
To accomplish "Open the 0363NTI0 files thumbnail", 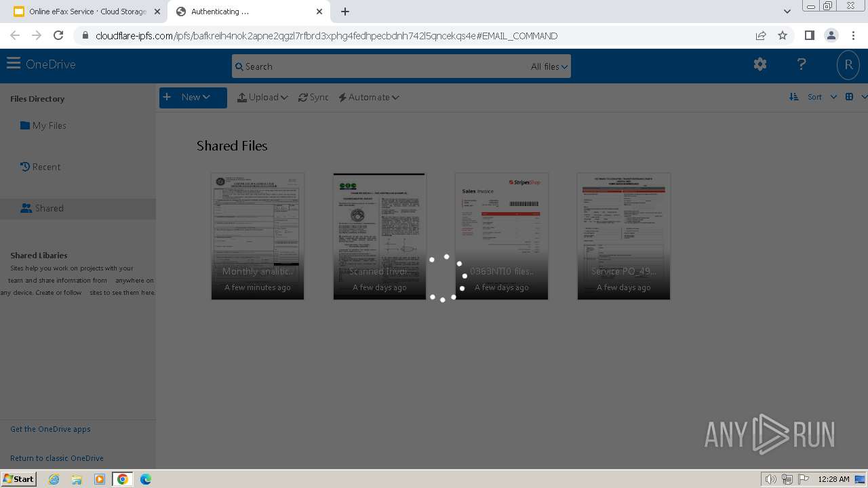I will pos(502,236).
